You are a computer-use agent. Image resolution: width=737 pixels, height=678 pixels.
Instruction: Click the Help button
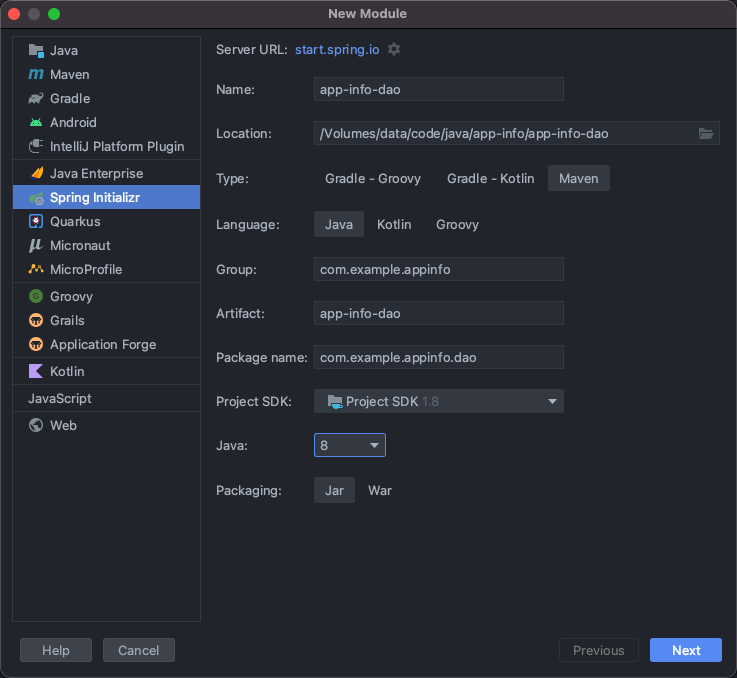click(56, 650)
